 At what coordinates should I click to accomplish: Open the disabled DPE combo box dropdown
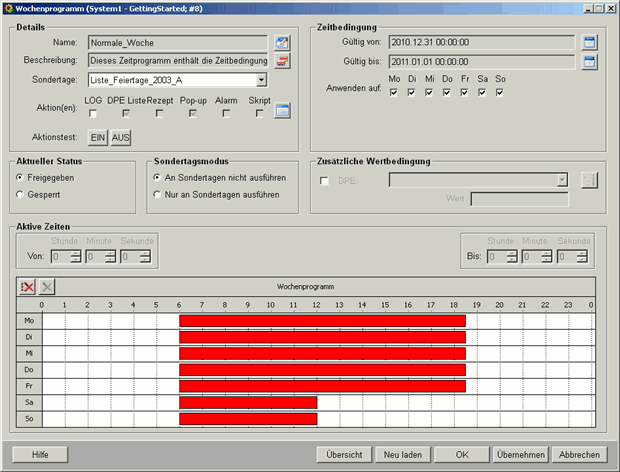pyautogui.click(x=562, y=180)
